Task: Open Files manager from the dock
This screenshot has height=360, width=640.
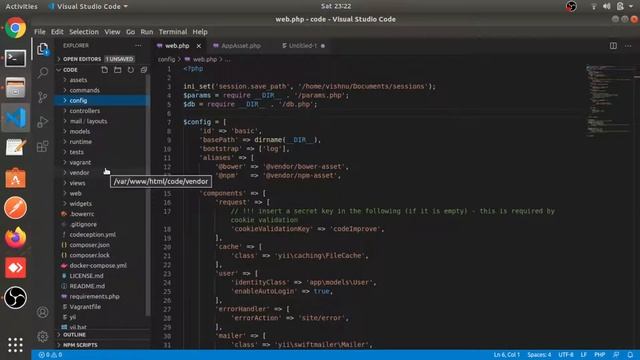Action: (x=16, y=88)
